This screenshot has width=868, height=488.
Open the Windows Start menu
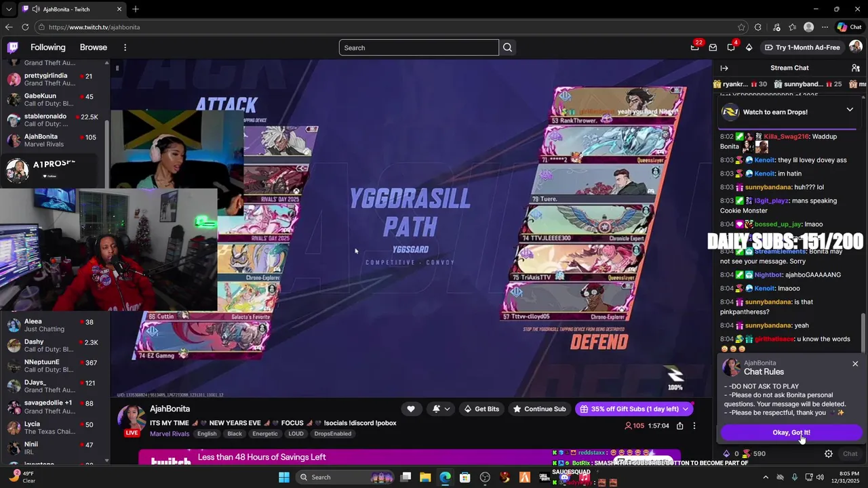click(283, 477)
